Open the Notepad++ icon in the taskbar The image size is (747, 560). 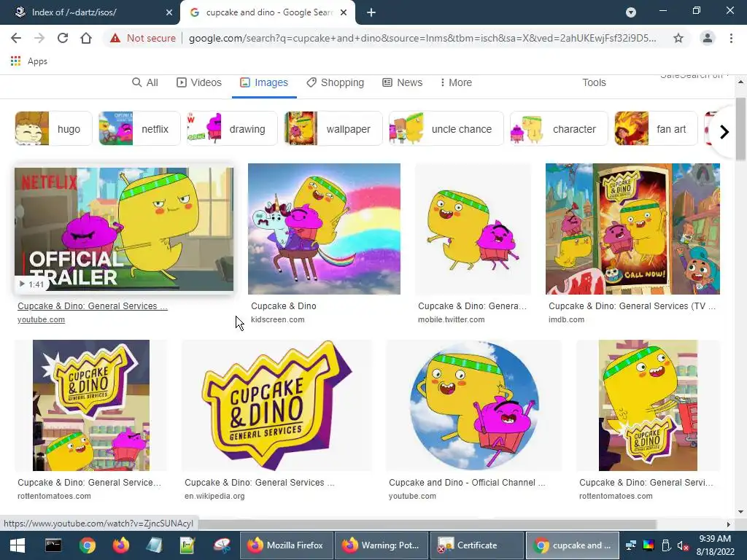point(187,545)
